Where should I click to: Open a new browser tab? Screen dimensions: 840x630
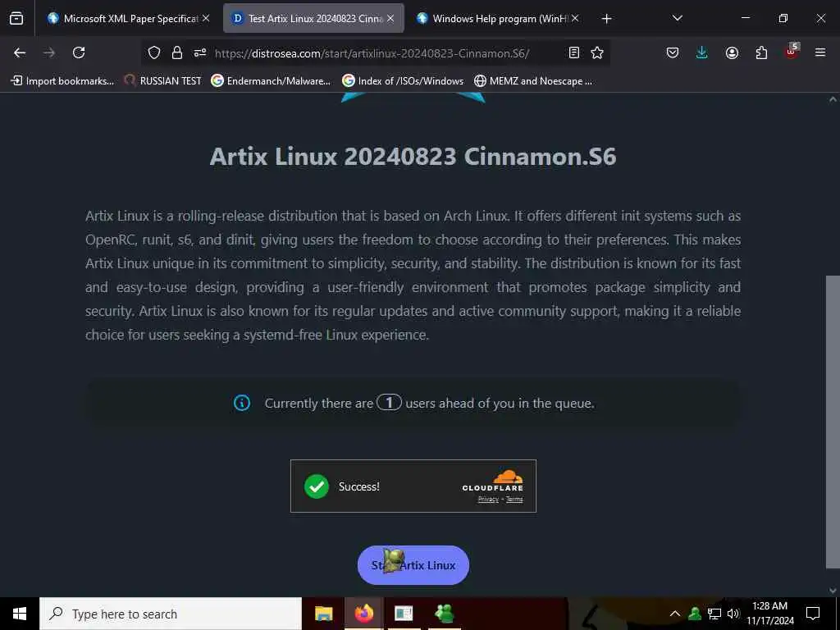click(606, 19)
